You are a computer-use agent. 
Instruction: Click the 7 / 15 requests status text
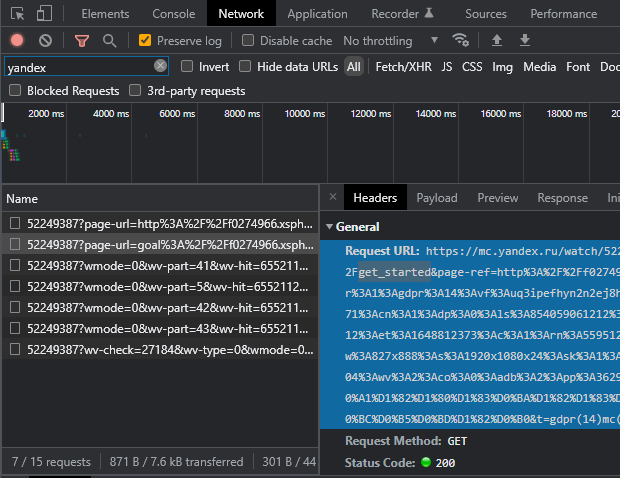pos(51,461)
